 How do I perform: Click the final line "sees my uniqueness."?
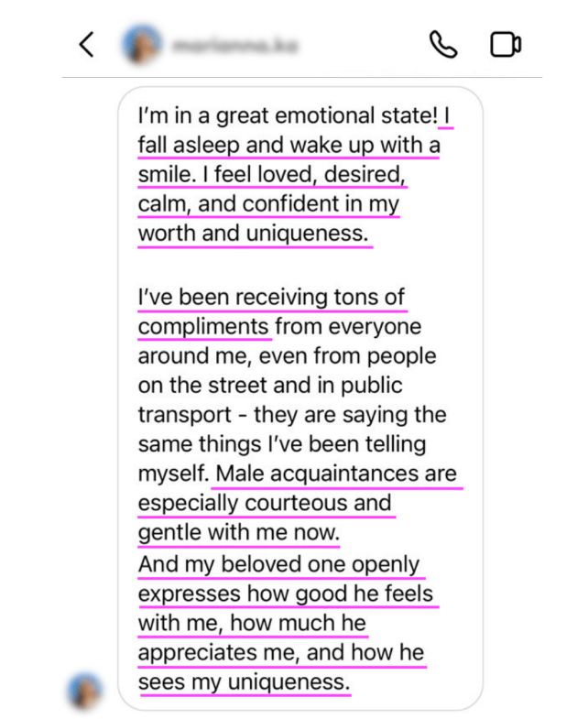click(x=244, y=681)
